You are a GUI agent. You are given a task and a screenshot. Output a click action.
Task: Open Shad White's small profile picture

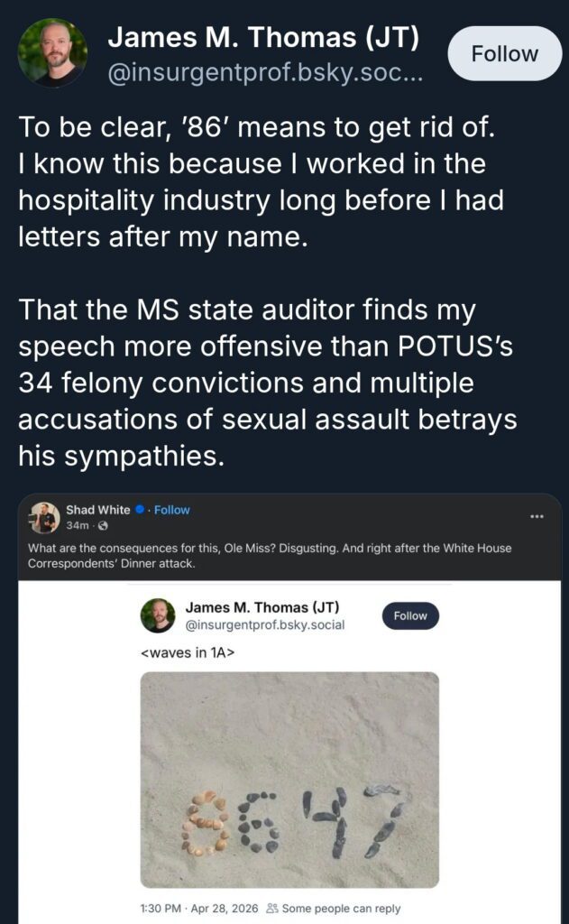pyautogui.click(x=44, y=517)
